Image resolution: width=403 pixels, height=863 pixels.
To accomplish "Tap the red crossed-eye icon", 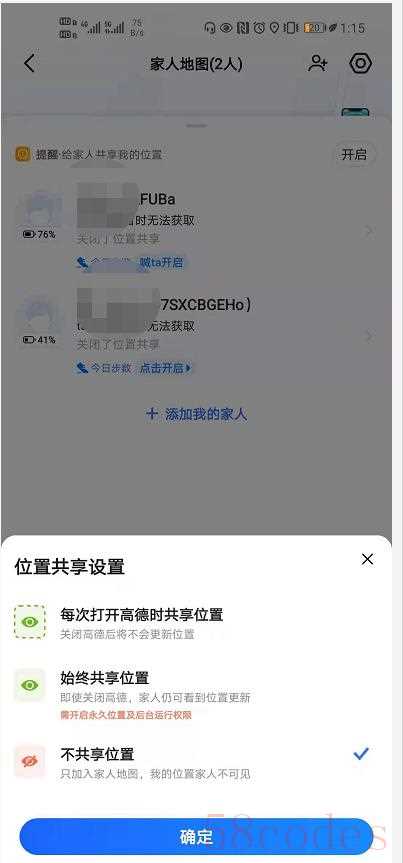I will [30, 761].
